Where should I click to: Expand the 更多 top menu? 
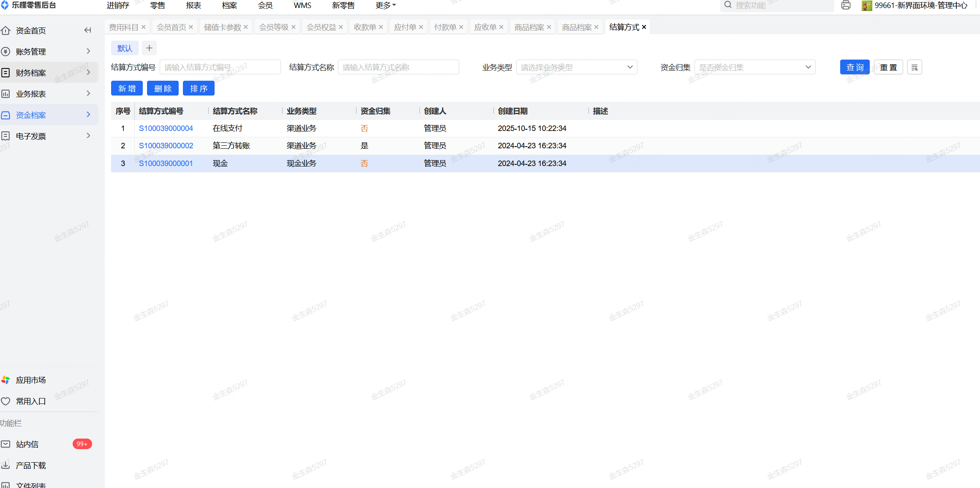tap(386, 5)
